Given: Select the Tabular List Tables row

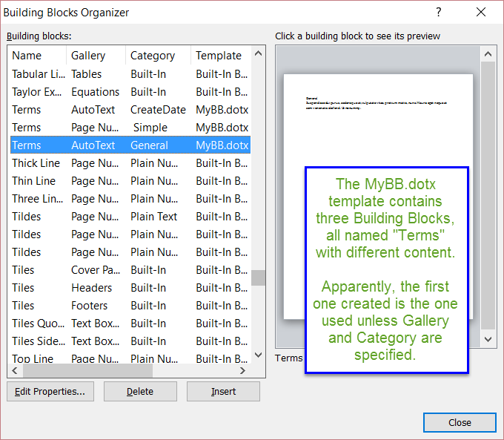Looking at the screenshot, I should (130, 74).
